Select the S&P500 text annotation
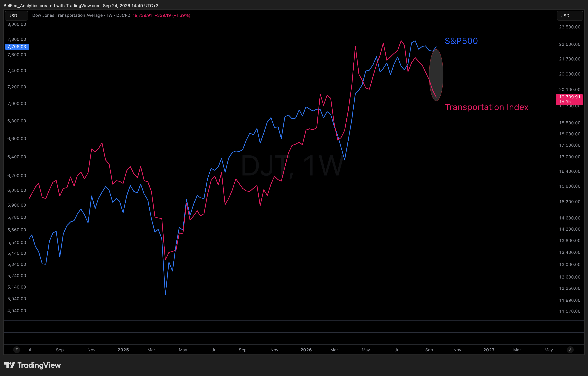This screenshot has height=376, width=588. point(461,41)
